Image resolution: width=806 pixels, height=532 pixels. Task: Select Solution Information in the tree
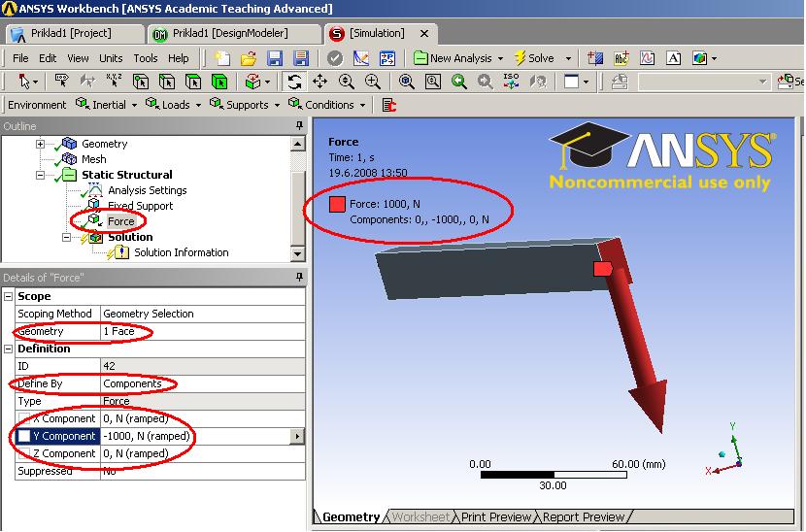tap(181, 252)
